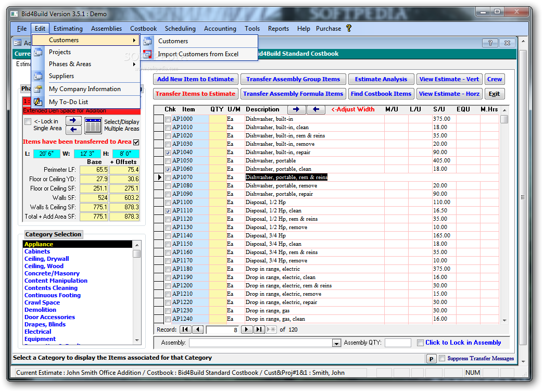
Task: Click category list scroll-up arrow
Action: pos(137,245)
